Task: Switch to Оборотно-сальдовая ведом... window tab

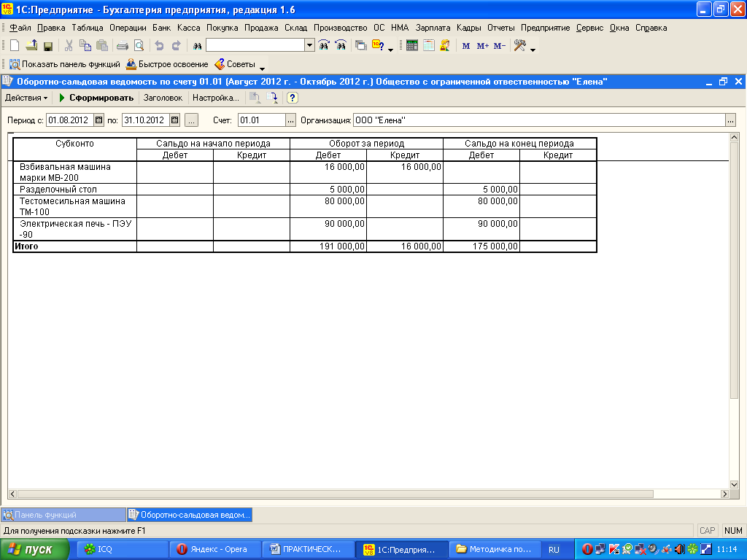Action: coord(190,515)
